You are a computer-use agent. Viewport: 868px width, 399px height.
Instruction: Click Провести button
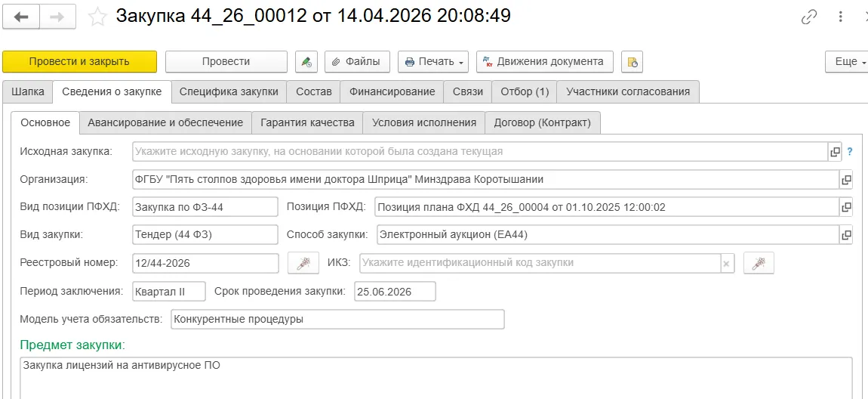click(226, 61)
